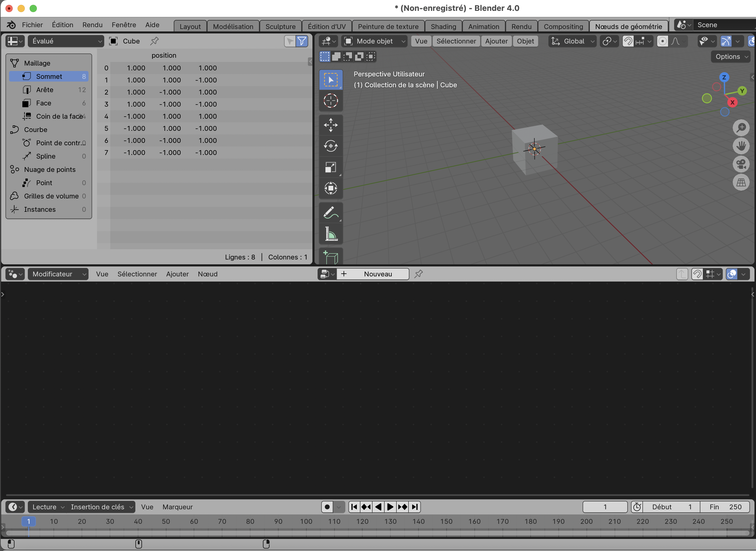Viewport: 756px width, 551px height.
Task: Select the Measure ruler tool
Action: click(x=330, y=234)
